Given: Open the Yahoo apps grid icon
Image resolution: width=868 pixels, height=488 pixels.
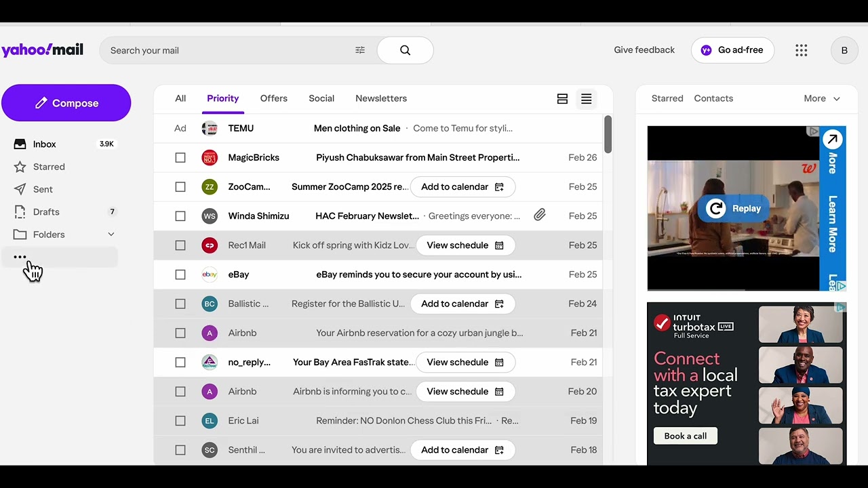Looking at the screenshot, I should [801, 50].
